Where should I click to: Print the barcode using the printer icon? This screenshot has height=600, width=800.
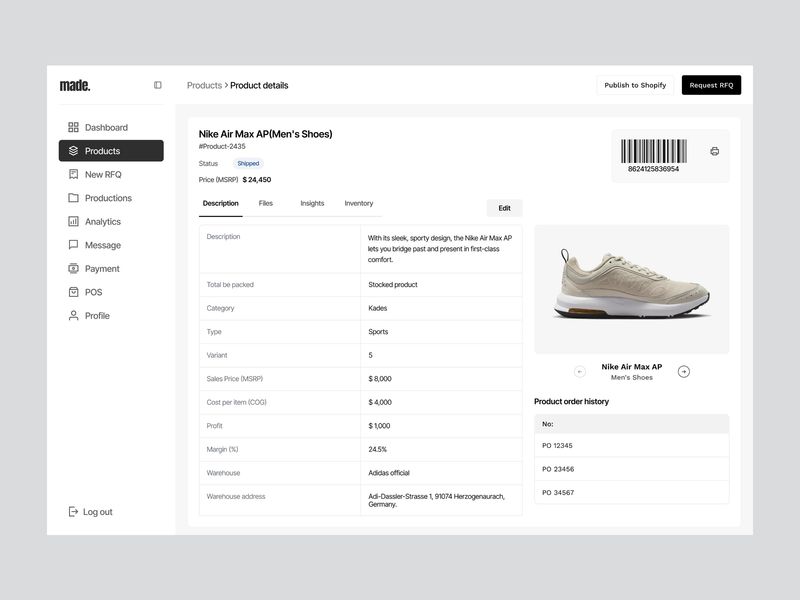pos(713,149)
